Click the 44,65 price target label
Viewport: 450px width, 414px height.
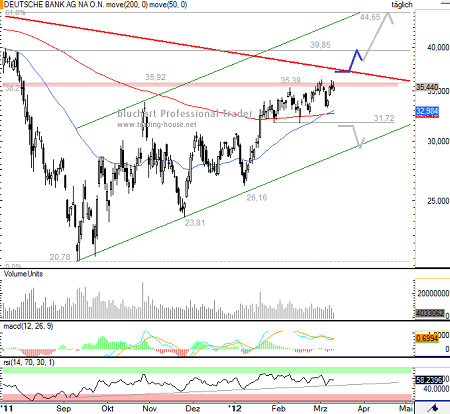(x=370, y=17)
